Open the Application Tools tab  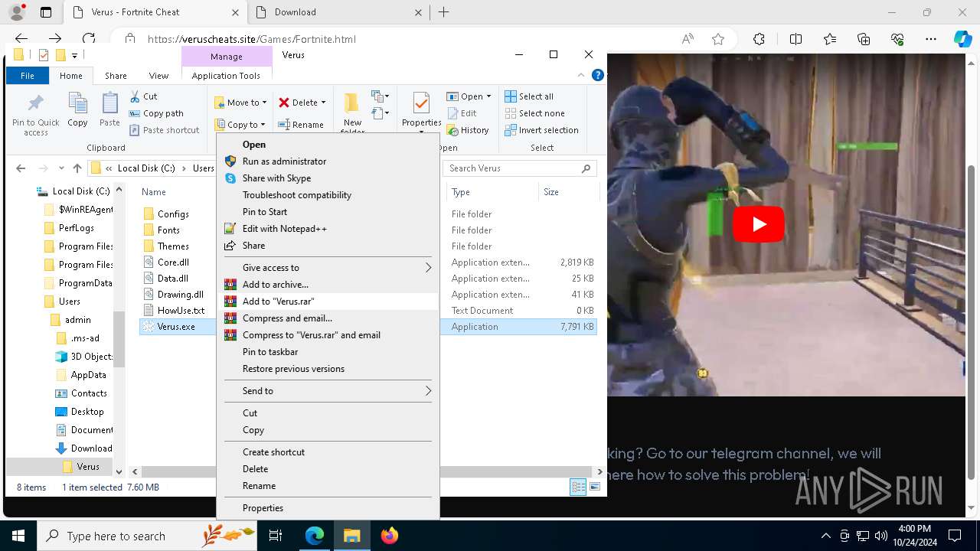click(x=226, y=76)
